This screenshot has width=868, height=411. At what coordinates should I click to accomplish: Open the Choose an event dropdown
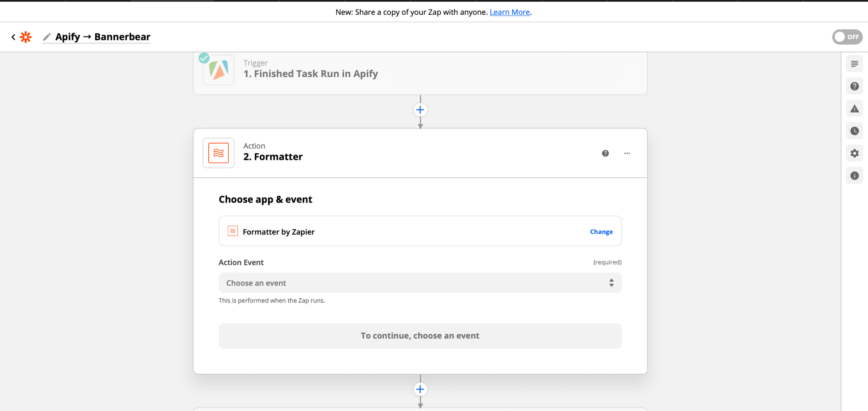pyautogui.click(x=420, y=283)
